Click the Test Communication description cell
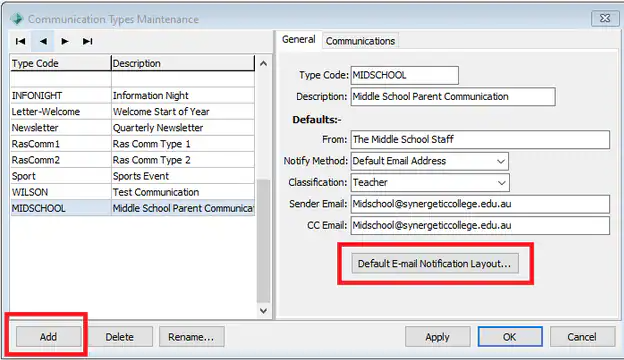This screenshot has height=360, width=624. point(183,192)
